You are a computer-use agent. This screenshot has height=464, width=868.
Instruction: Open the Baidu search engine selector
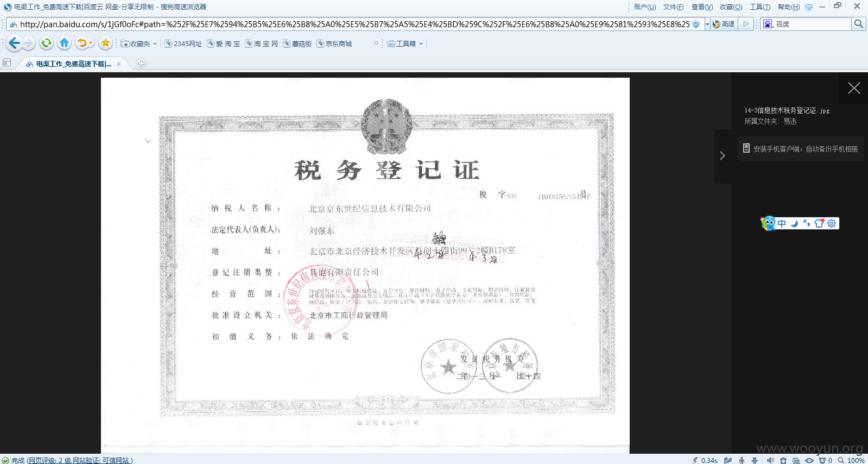point(768,24)
